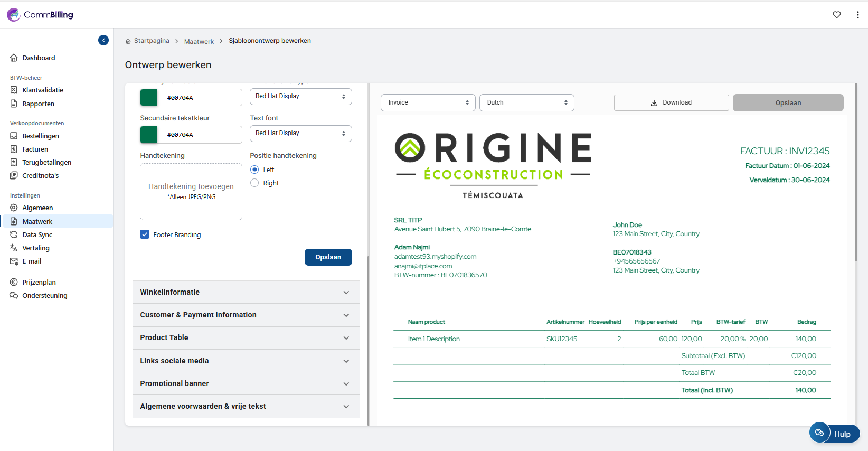Click the Vertaling translate icon
The image size is (868, 451).
(x=14, y=248)
